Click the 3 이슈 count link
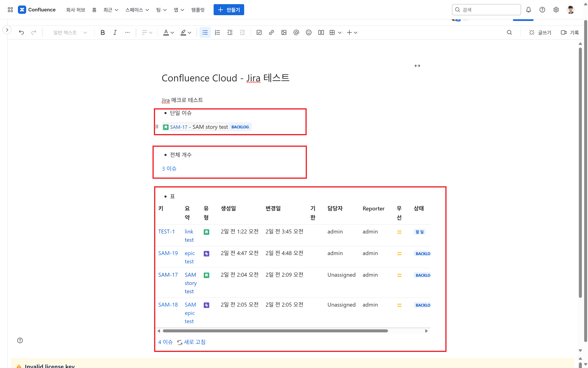 click(x=169, y=169)
